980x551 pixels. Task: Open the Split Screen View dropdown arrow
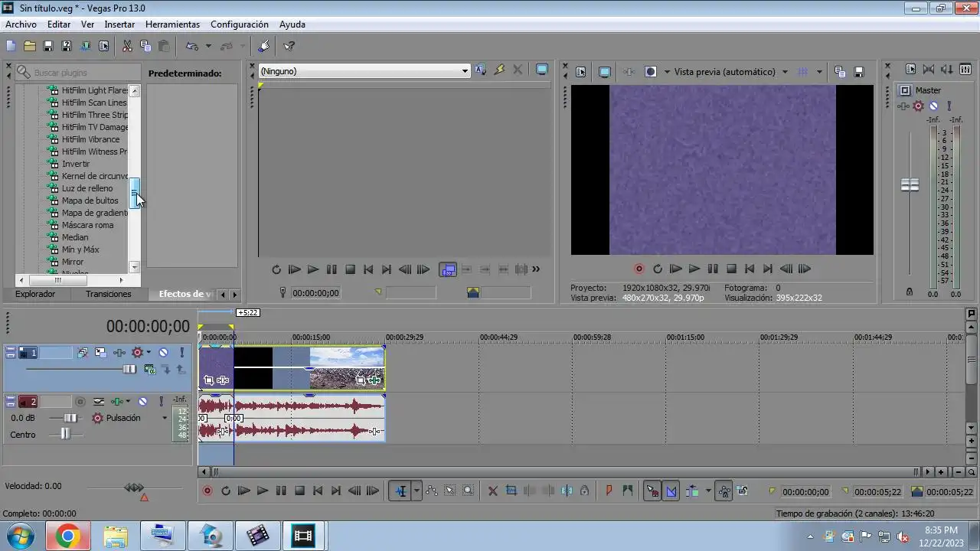pos(666,71)
